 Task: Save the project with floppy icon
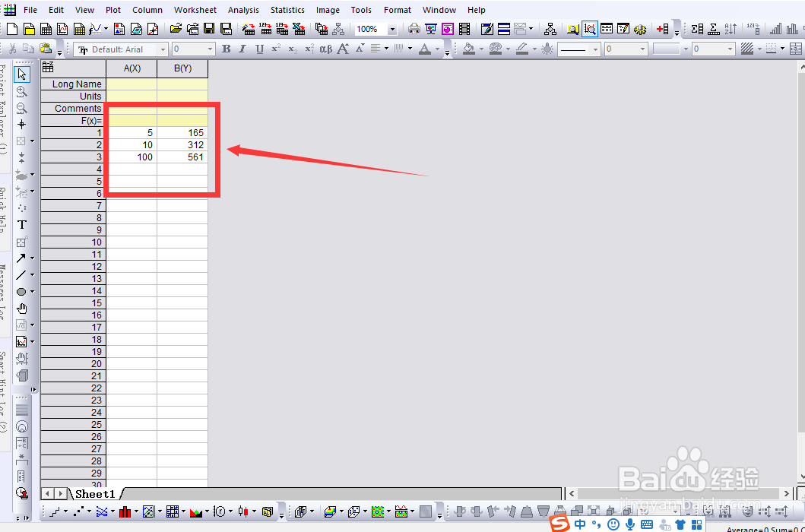[209, 29]
